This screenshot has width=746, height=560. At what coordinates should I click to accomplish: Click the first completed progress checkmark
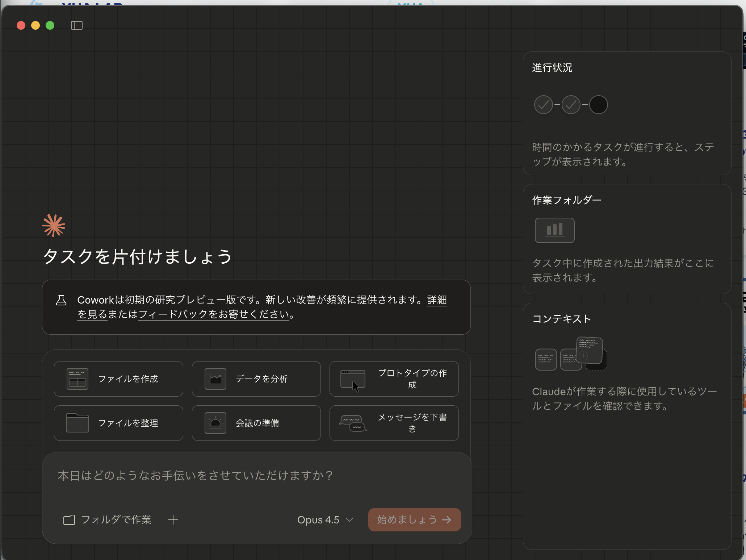[x=543, y=105]
